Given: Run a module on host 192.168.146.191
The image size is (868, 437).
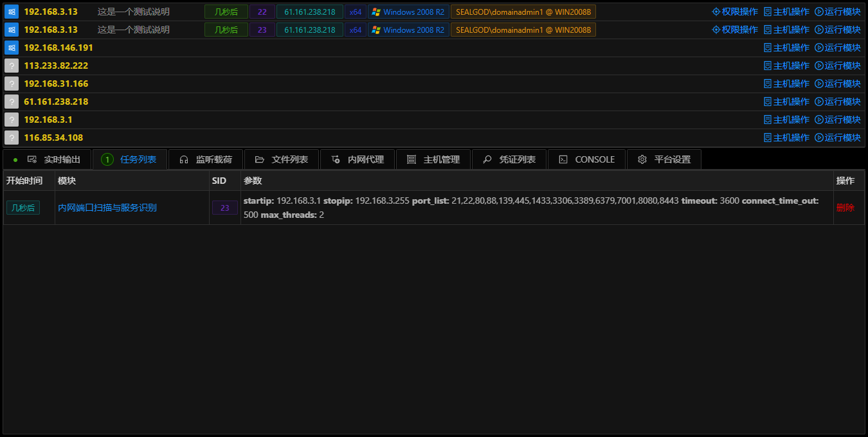Looking at the screenshot, I should click(x=838, y=48).
